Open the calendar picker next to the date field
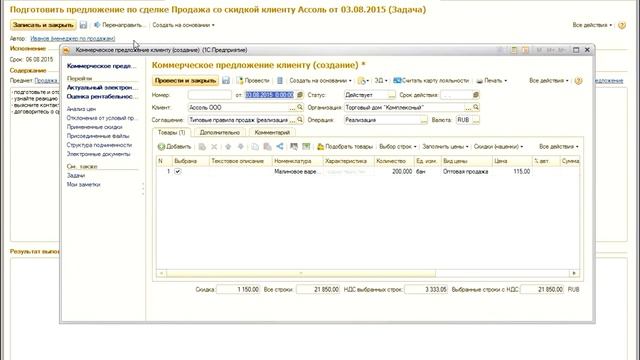Image resolution: width=640 pixels, height=360 pixels. click(x=300, y=95)
